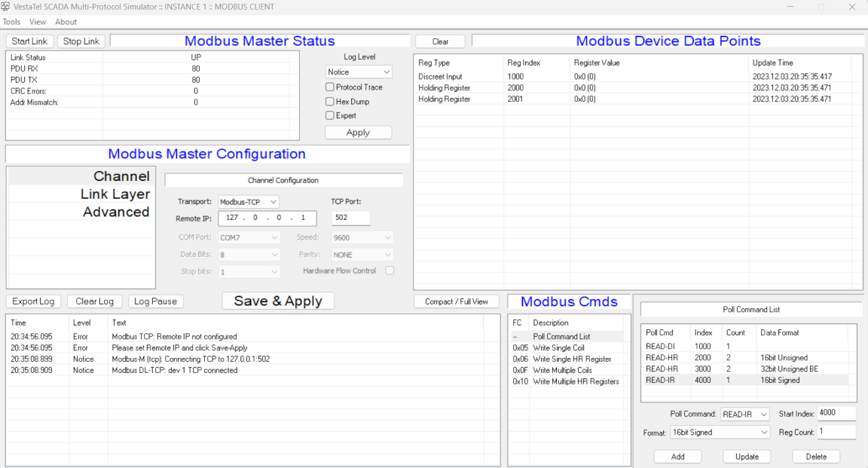Enable the Protocol Trace checkbox
The width and height of the screenshot is (868, 468).
pos(330,87)
